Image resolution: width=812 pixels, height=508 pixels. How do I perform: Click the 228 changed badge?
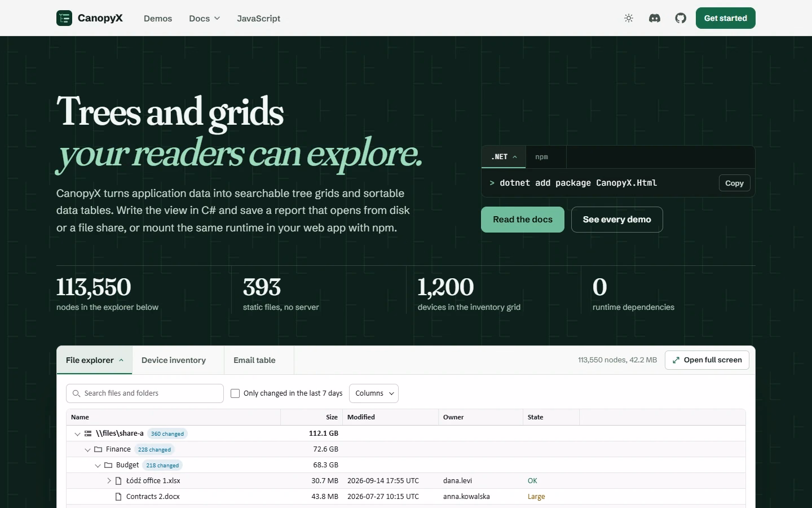155,449
